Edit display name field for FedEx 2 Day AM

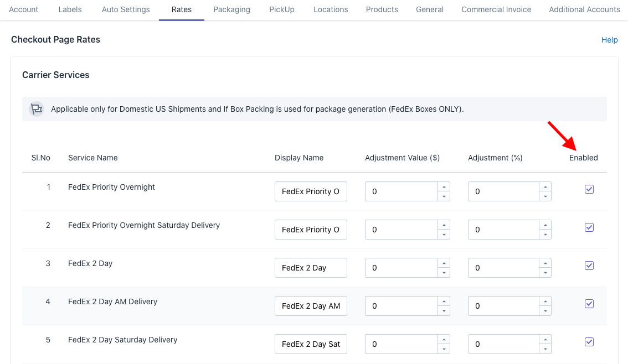(x=311, y=306)
